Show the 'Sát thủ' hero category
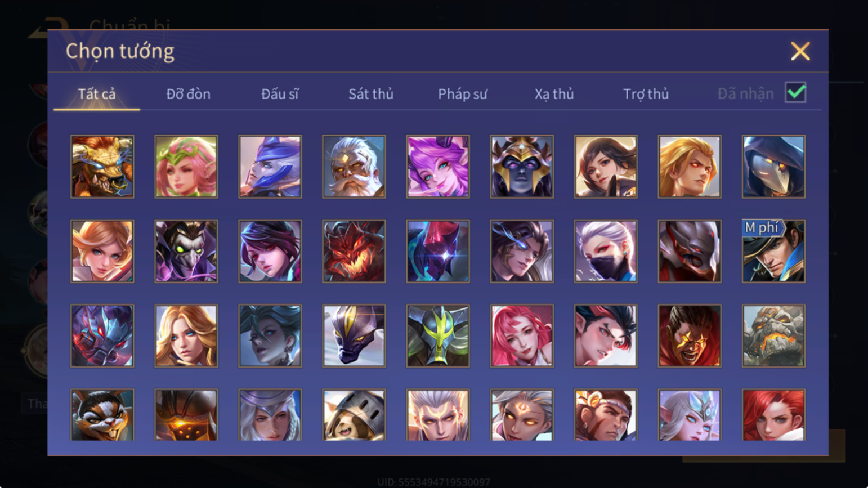This screenshot has width=868, height=488. 371,94
